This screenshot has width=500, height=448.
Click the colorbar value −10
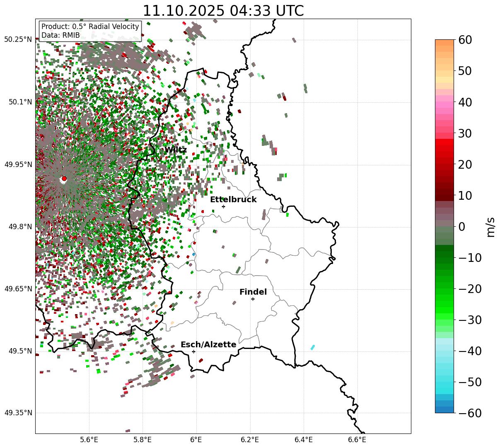click(470, 257)
